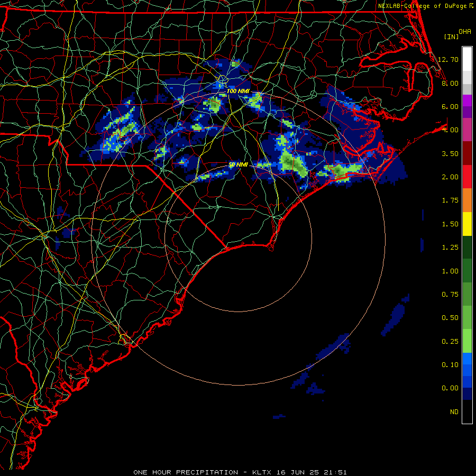This screenshot has width=476, height=476.
Task: Click the 100 NMI range ring label
Action: 238,91
